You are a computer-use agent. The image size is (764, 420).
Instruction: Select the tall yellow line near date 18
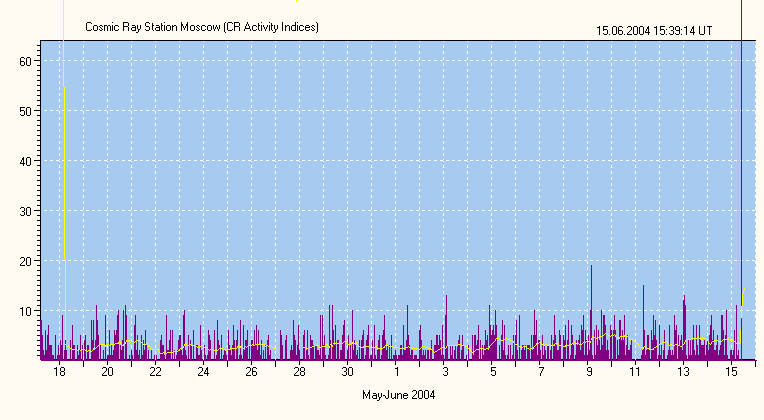pos(64,170)
